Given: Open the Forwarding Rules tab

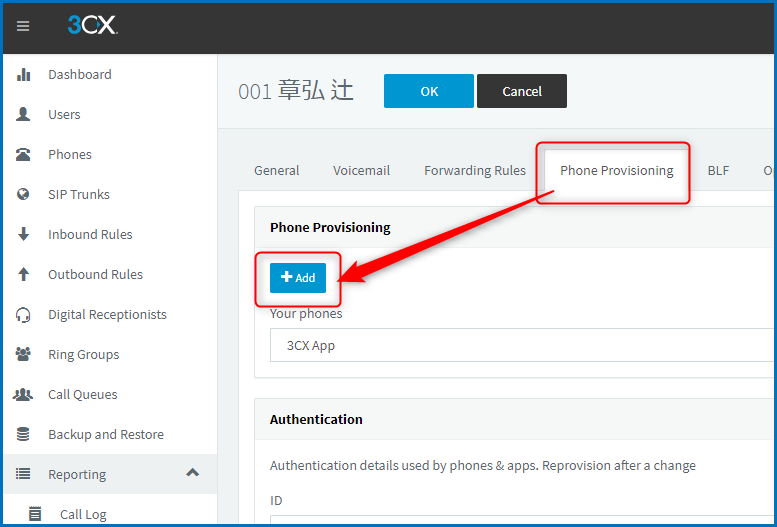Looking at the screenshot, I should [475, 171].
